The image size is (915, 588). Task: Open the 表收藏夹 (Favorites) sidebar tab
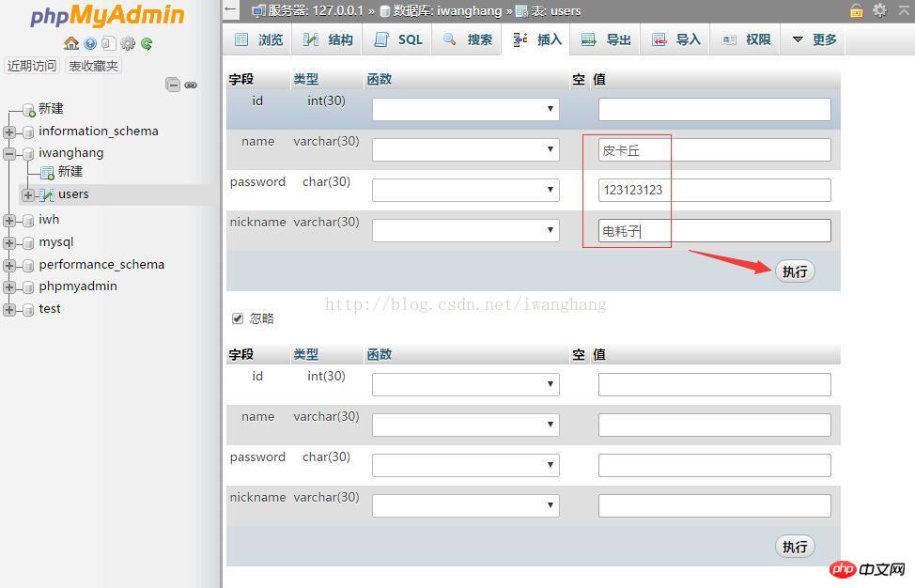click(93, 66)
